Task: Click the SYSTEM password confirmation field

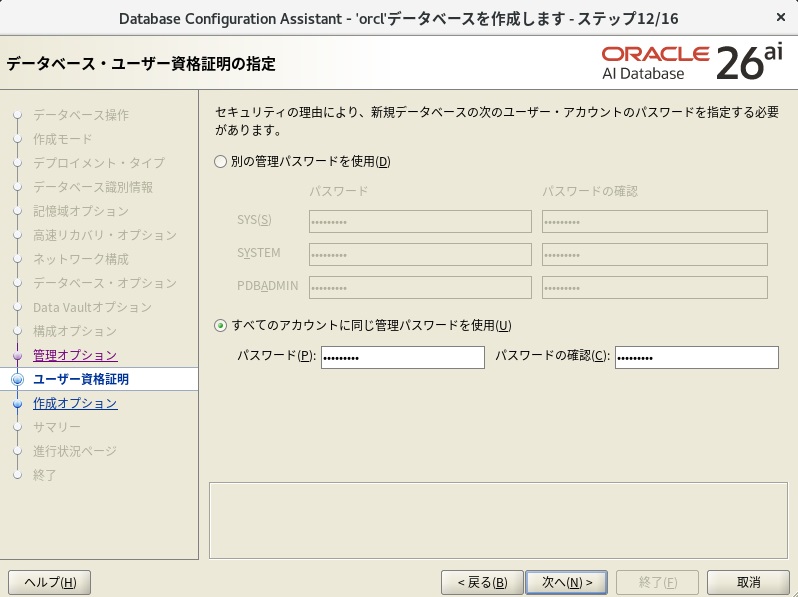Action: pos(654,254)
